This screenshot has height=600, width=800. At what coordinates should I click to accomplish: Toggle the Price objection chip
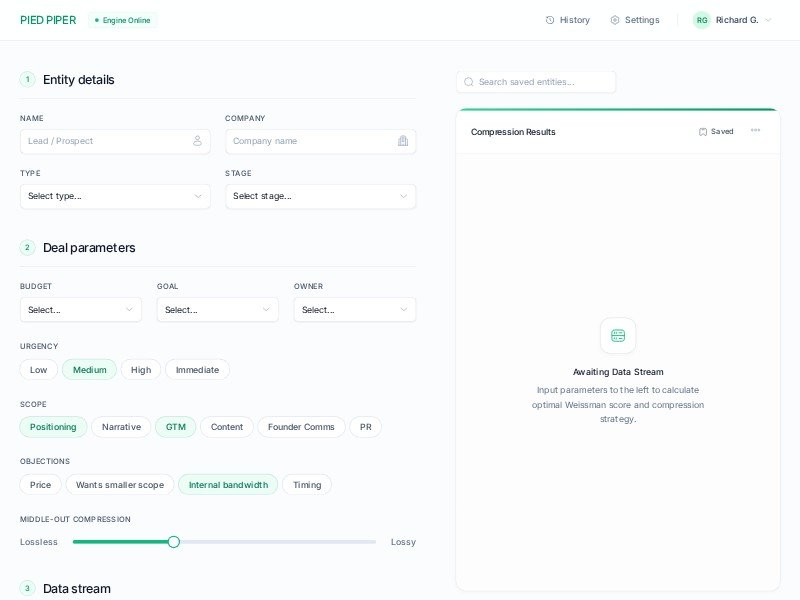(40, 485)
